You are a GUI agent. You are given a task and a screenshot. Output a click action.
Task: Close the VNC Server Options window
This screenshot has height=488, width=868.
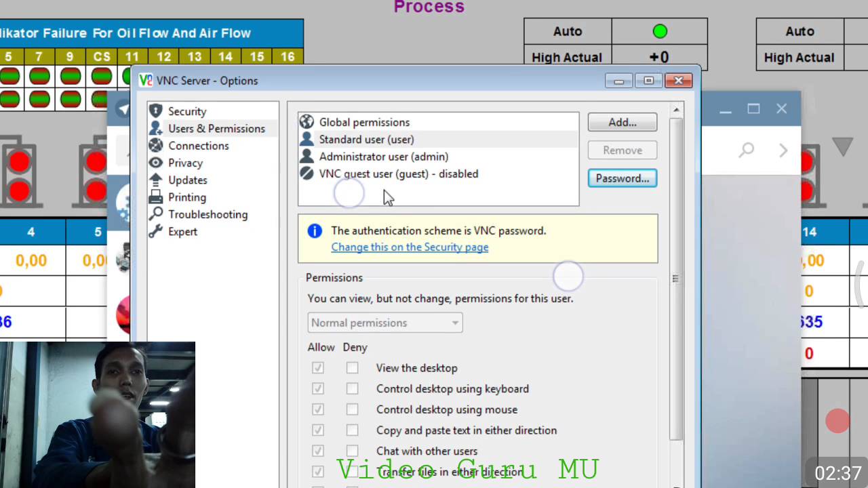click(x=678, y=81)
